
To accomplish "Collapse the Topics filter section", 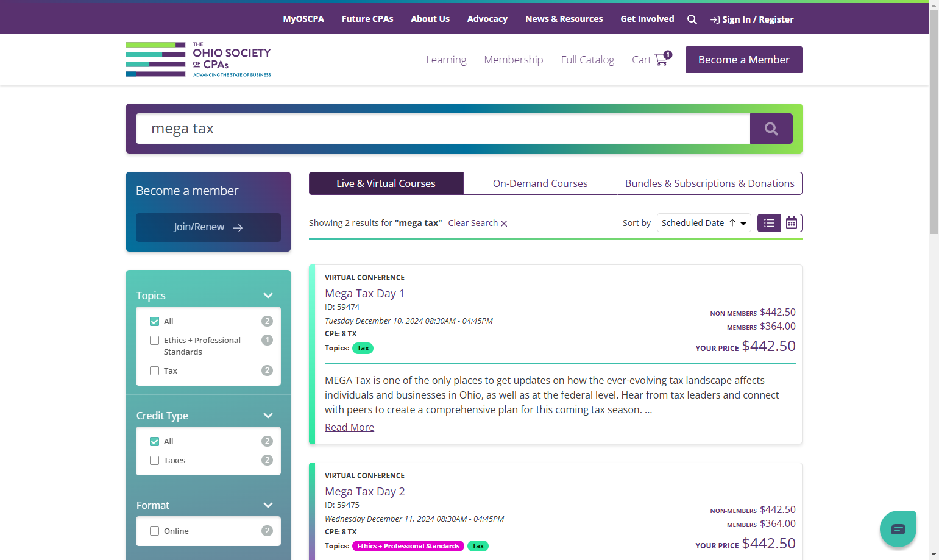I will pyautogui.click(x=268, y=296).
